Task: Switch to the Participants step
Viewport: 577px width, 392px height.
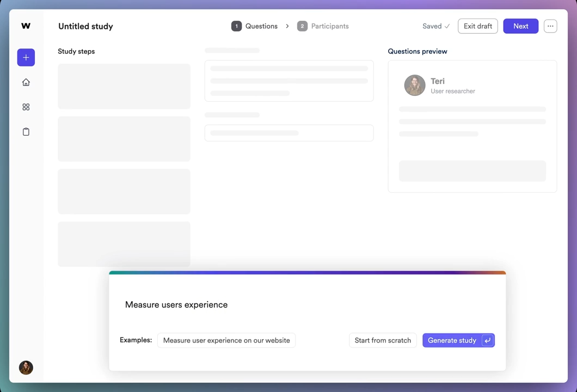Action: point(329,26)
